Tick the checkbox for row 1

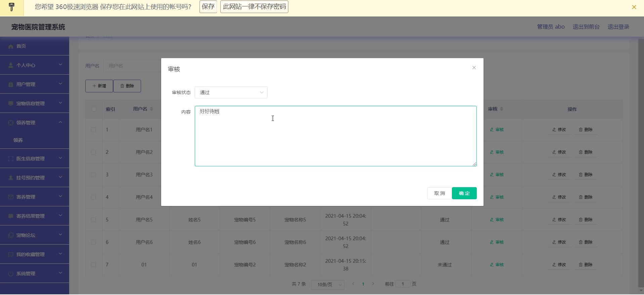click(93, 130)
